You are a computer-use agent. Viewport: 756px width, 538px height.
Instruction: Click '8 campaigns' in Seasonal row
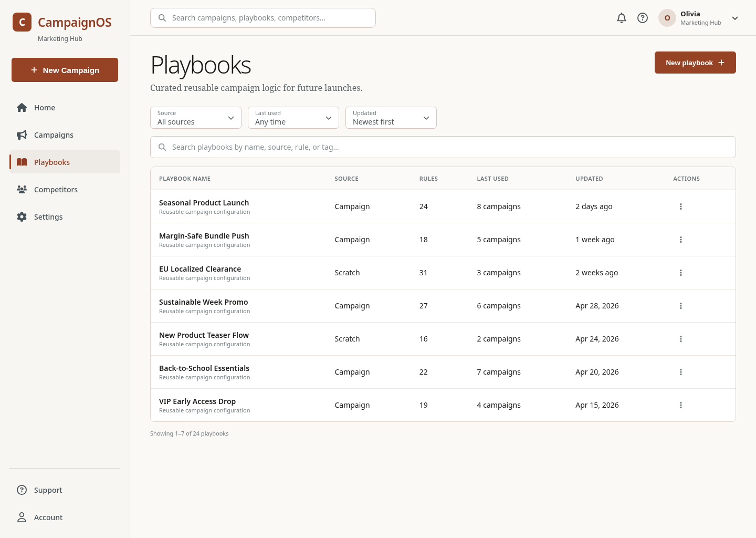(499, 206)
